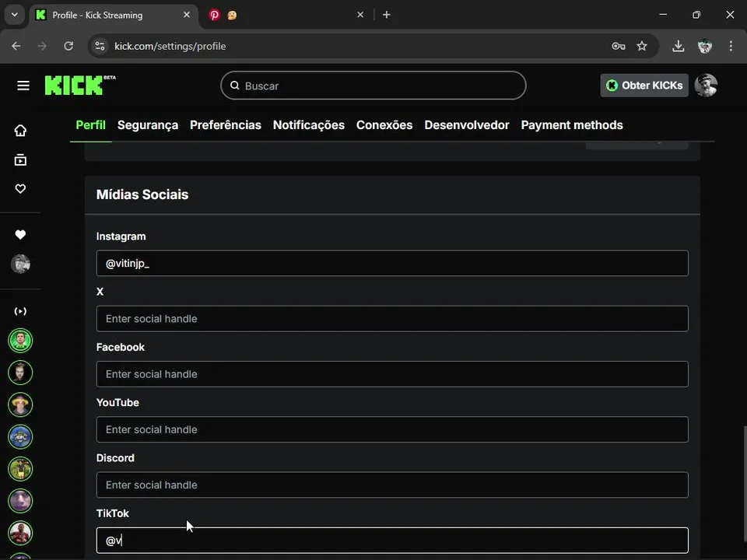Screen dimensions: 747x560
Task: Select the Perfil settings tab
Action: [90, 124]
